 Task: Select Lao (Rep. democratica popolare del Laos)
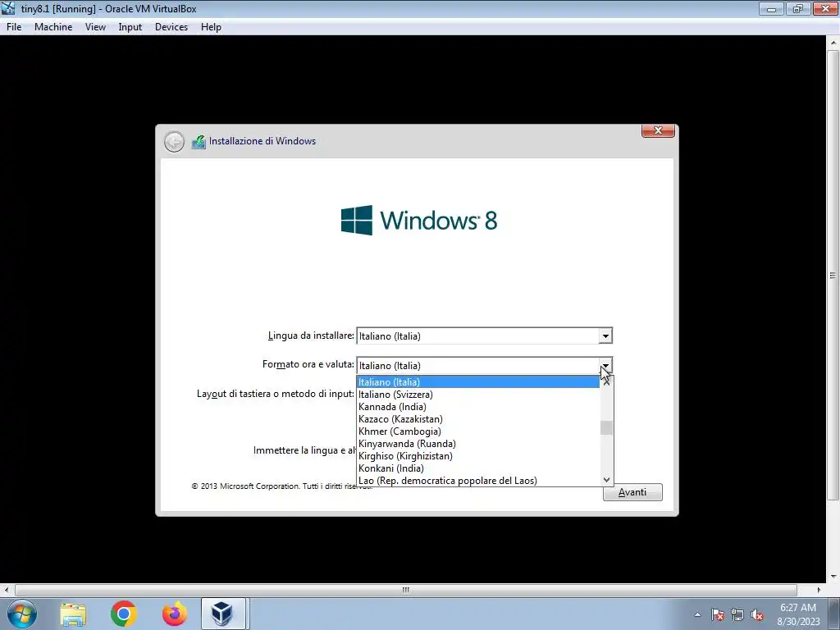478,481
